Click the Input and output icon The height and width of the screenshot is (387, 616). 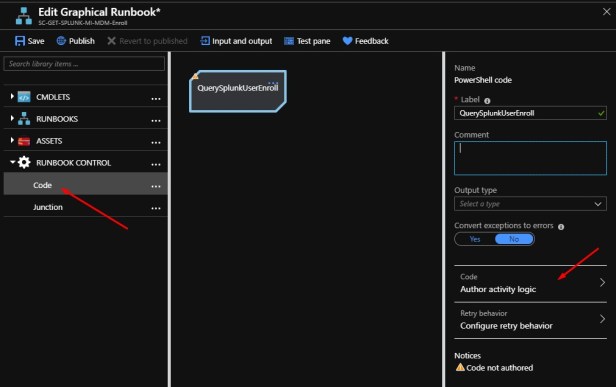point(205,41)
